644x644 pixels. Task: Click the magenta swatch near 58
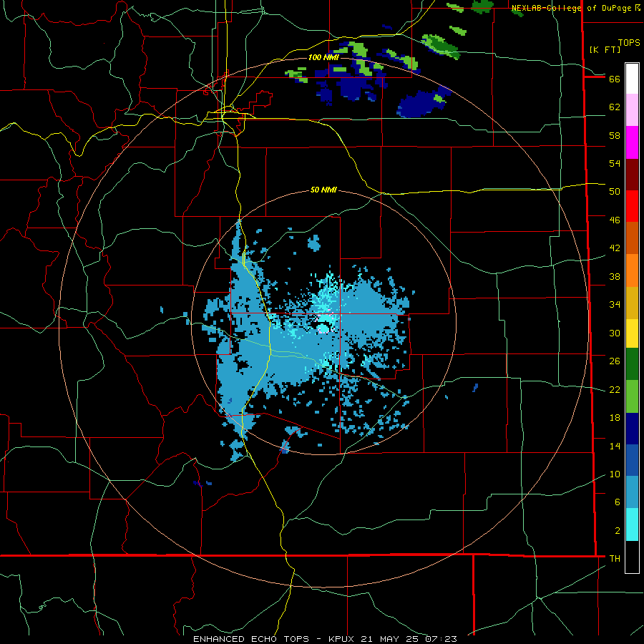[632, 142]
